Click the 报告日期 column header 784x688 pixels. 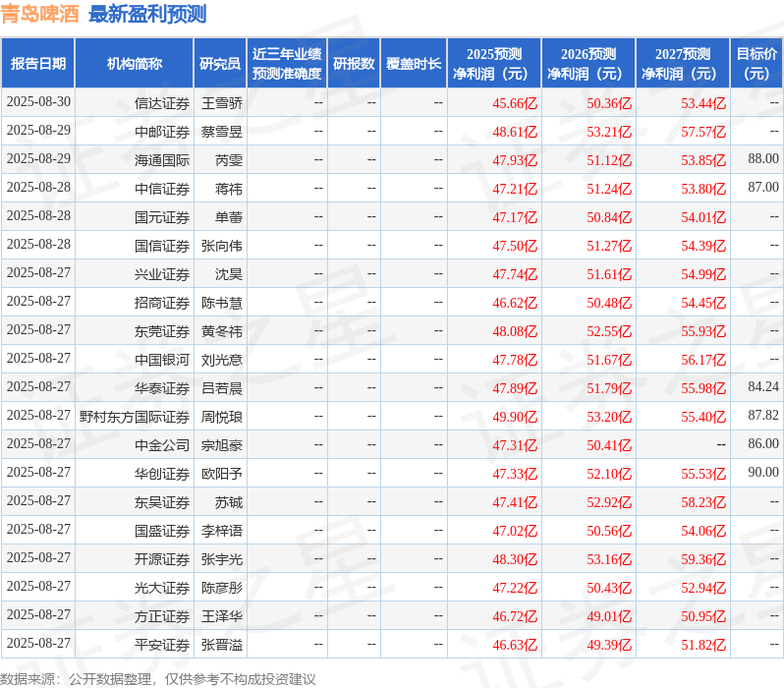[38, 64]
